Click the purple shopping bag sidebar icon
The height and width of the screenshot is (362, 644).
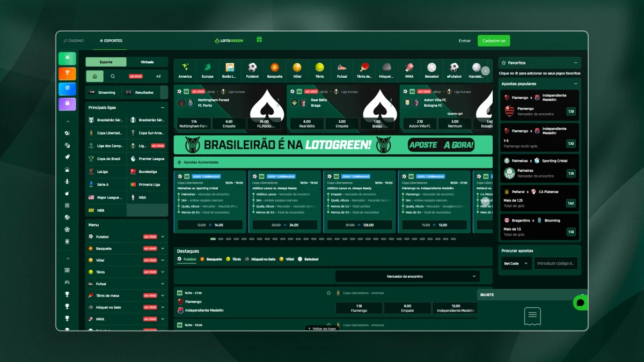pos(67,103)
